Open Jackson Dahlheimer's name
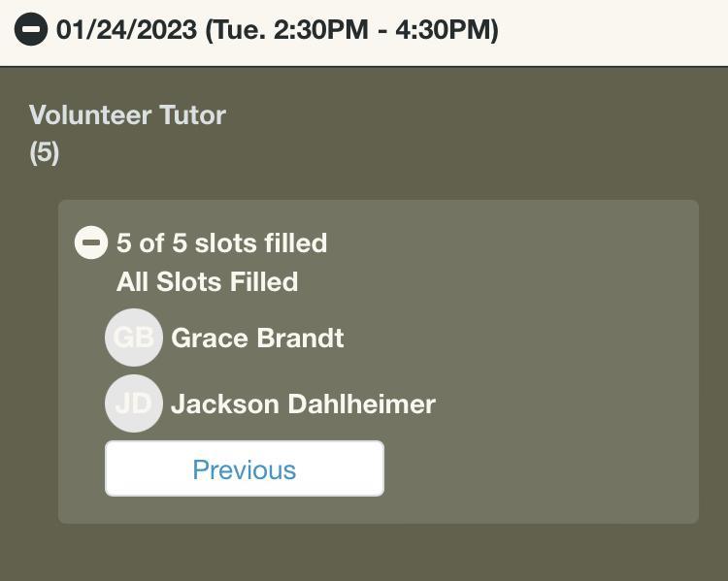728x581 pixels. pyautogui.click(x=303, y=403)
